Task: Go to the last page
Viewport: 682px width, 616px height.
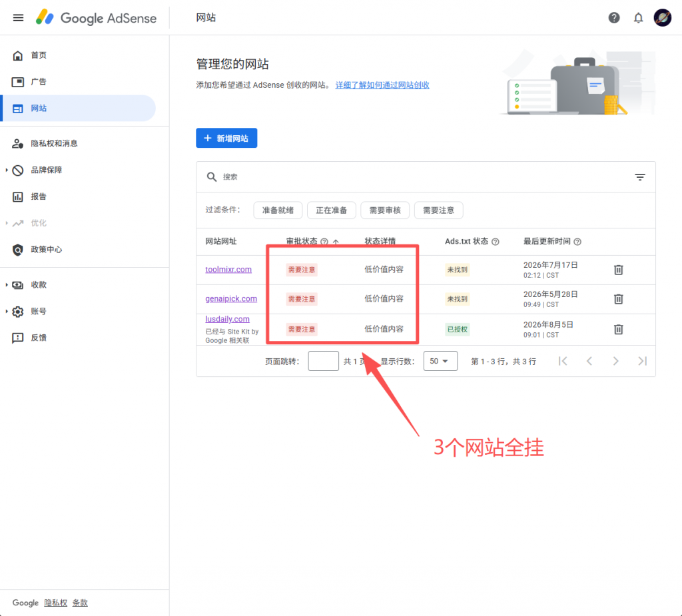Action: [x=643, y=361]
